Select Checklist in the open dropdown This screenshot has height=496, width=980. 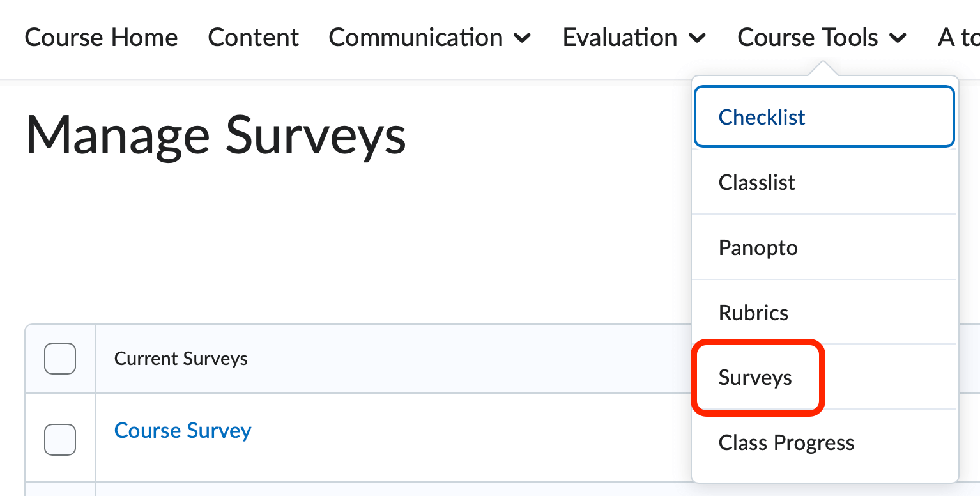click(762, 117)
